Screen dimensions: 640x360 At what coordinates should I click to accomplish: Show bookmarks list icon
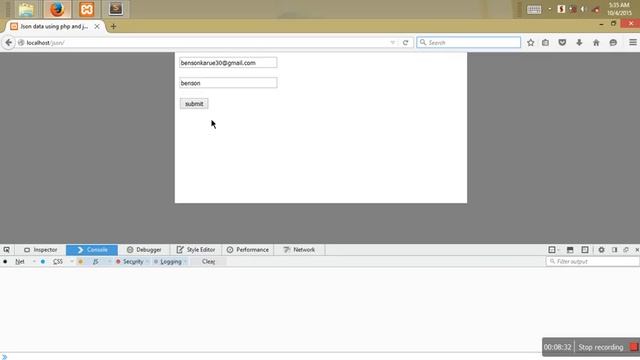(545, 42)
